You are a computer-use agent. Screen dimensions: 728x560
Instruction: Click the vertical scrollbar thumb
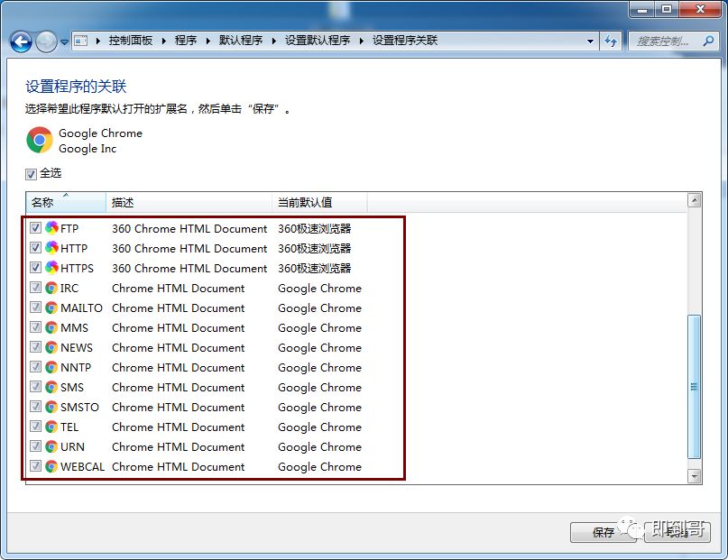point(694,387)
